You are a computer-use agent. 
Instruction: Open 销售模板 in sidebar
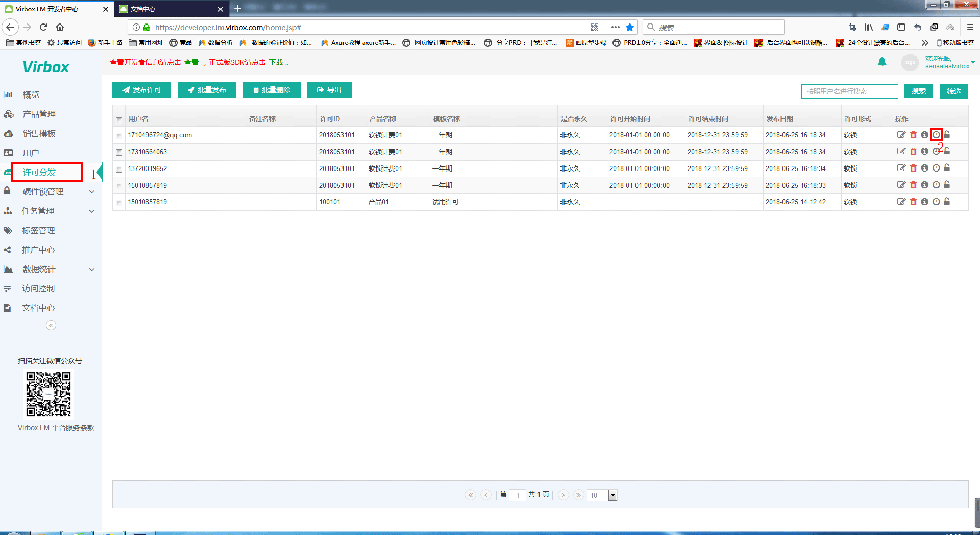(x=39, y=133)
